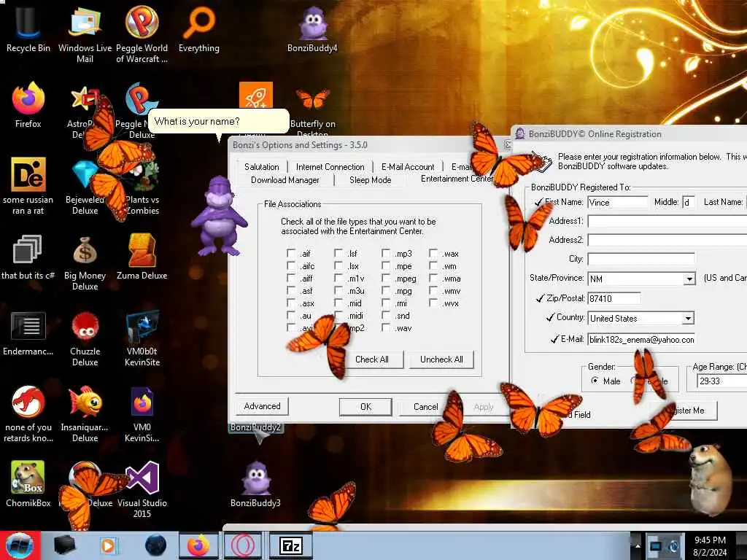The image size is (747, 560).
Task: Open the VM0 KevinSi... Firefox file icon
Action: click(x=142, y=413)
